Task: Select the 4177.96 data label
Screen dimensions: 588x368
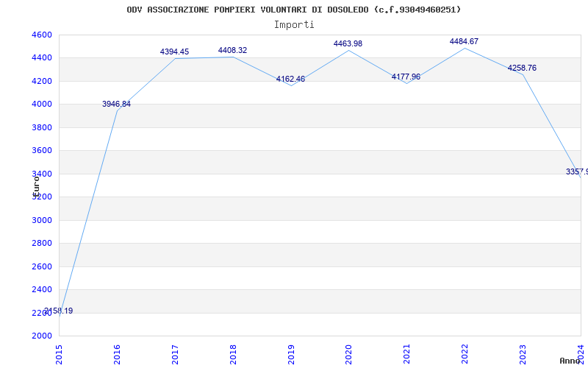Action: 406,77
